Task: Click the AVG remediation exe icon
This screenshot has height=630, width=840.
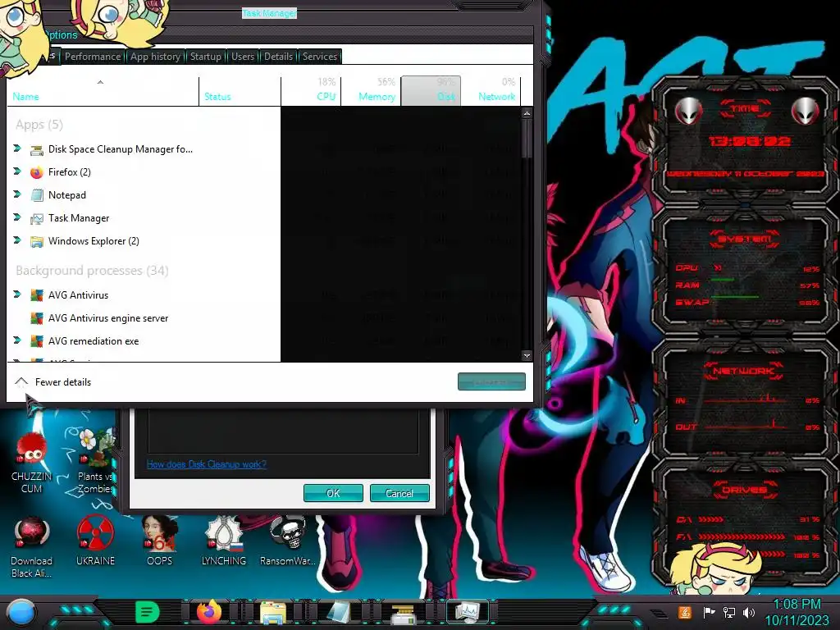Action: point(36,341)
